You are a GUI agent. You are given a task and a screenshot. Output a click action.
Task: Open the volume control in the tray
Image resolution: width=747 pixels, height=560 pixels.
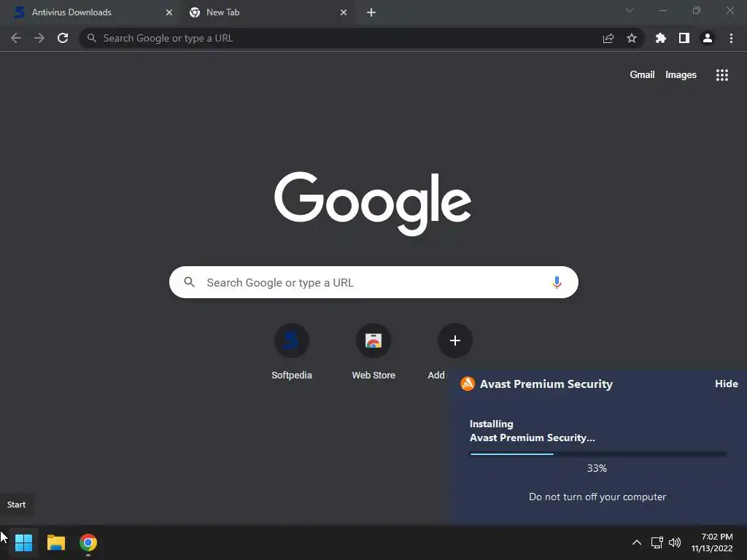coord(675,542)
